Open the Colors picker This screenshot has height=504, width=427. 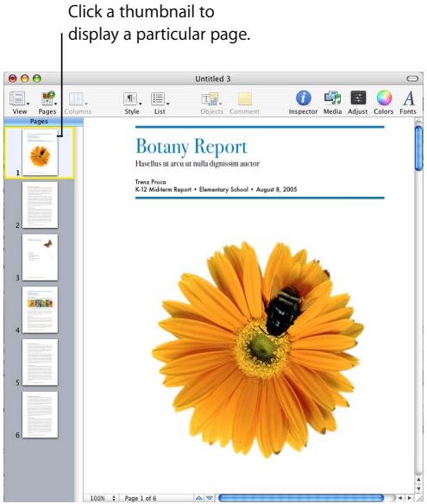pos(384,98)
